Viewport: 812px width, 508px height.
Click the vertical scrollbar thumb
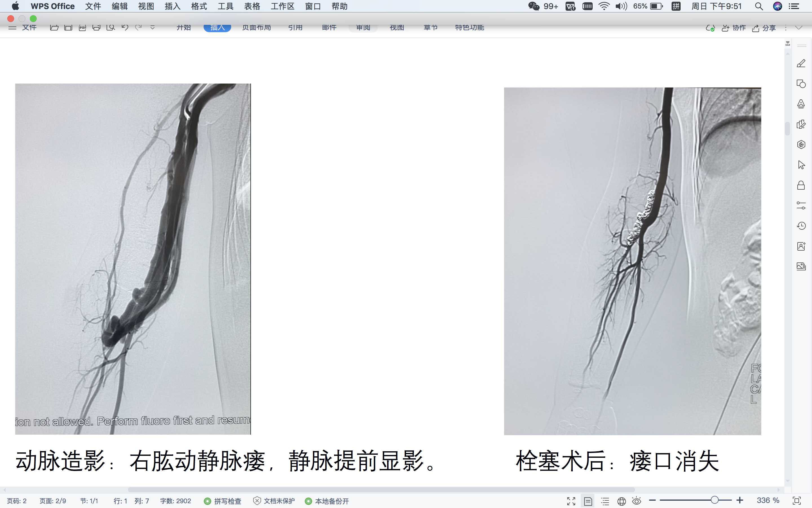[787, 128]
